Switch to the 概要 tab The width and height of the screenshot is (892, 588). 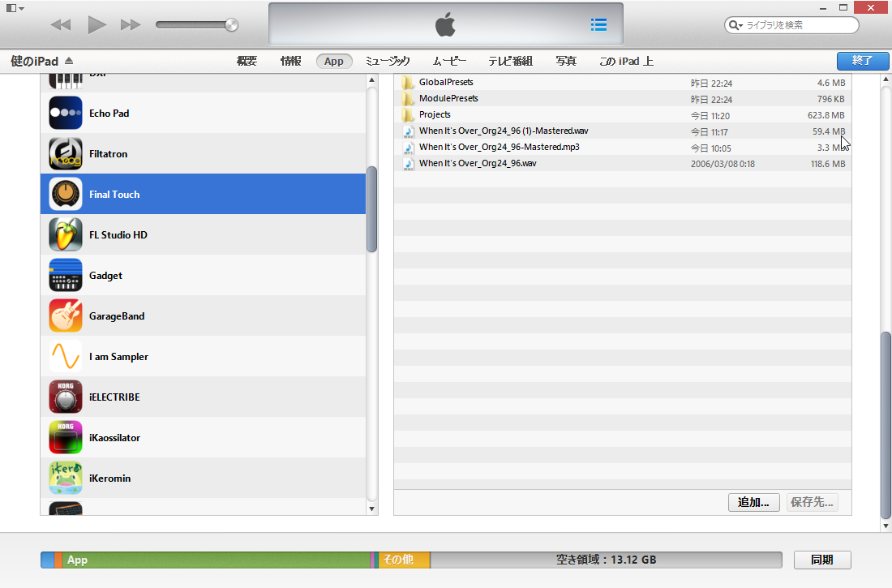tap(247, 61)
